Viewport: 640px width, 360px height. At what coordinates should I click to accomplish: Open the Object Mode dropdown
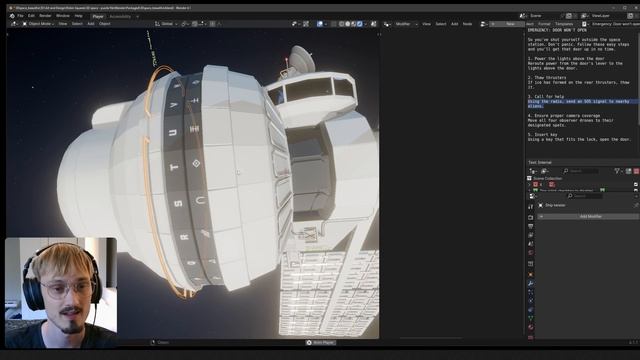(x=38, y=24)
